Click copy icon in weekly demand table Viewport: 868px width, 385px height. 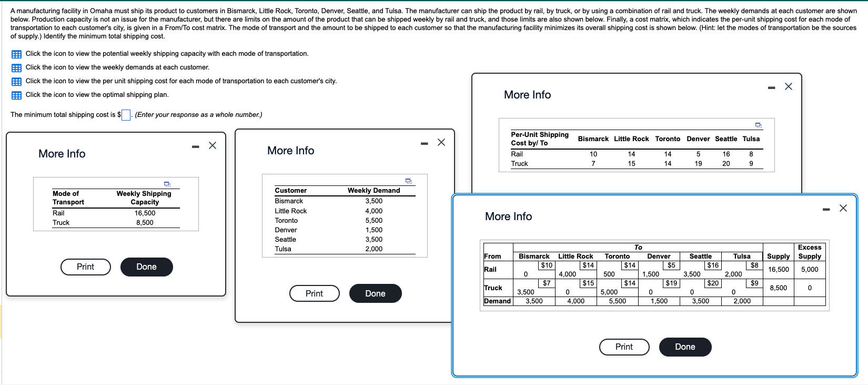point(408,181)
